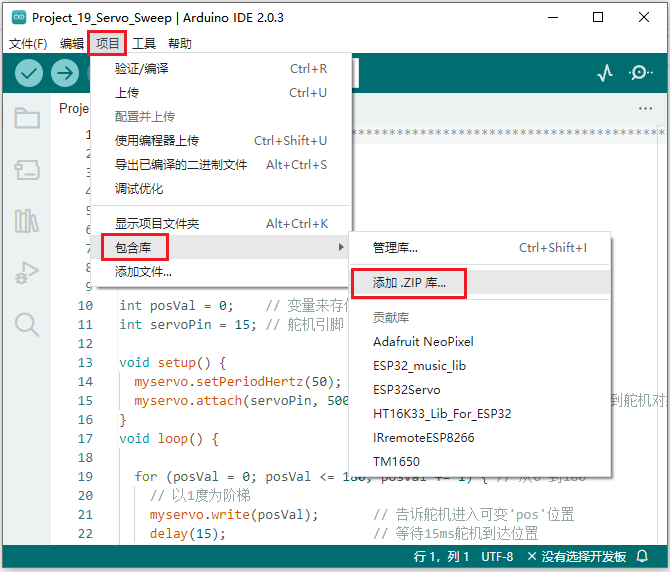Open the 工具 menu
670x572 pixels.
click(x=144, y=43)
